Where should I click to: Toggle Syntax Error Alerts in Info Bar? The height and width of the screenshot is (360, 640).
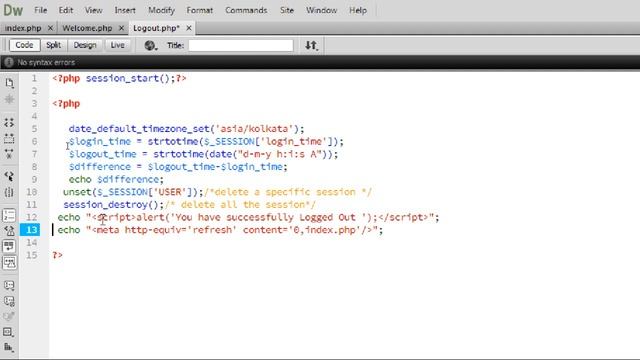click(x=9, y=262)
